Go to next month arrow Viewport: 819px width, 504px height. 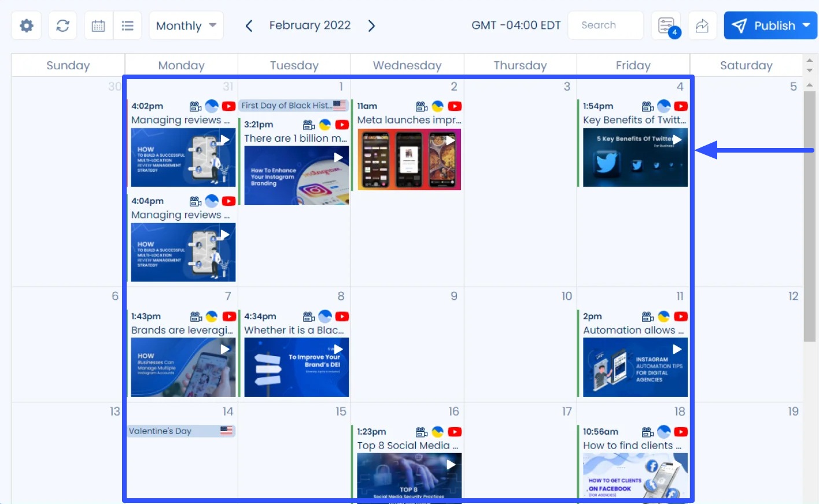coord(371,26)
